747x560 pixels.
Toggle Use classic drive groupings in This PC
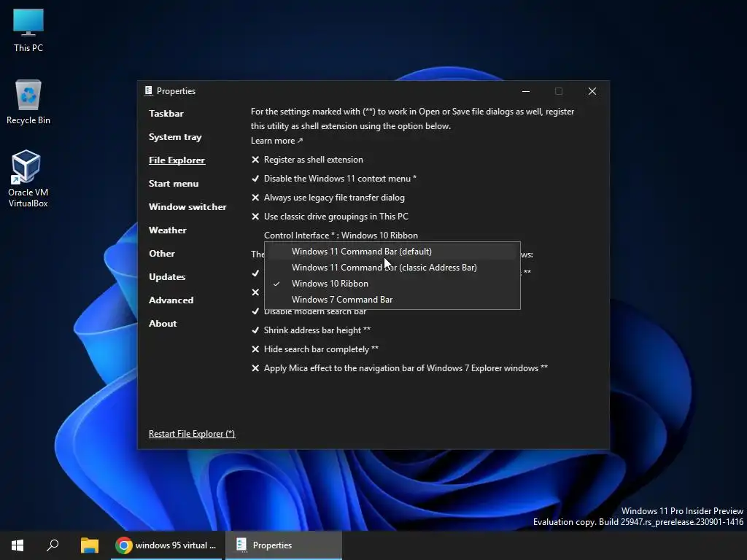(330, 217)
